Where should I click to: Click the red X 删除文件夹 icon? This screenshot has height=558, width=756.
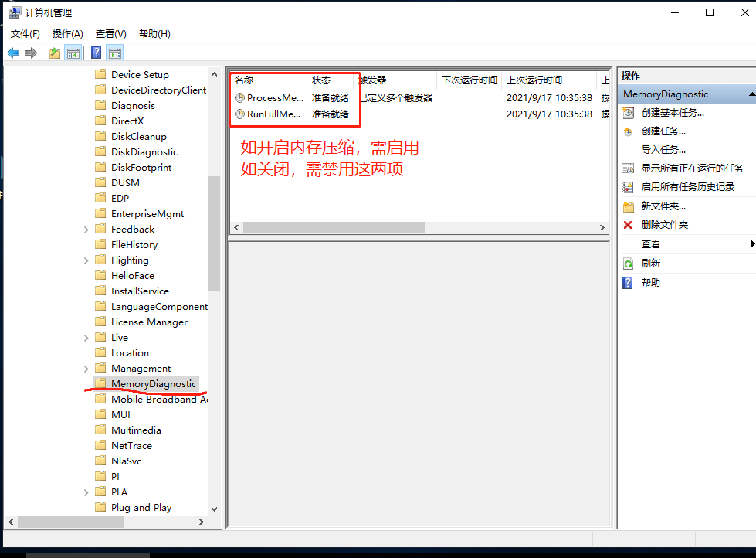point(628,225)
